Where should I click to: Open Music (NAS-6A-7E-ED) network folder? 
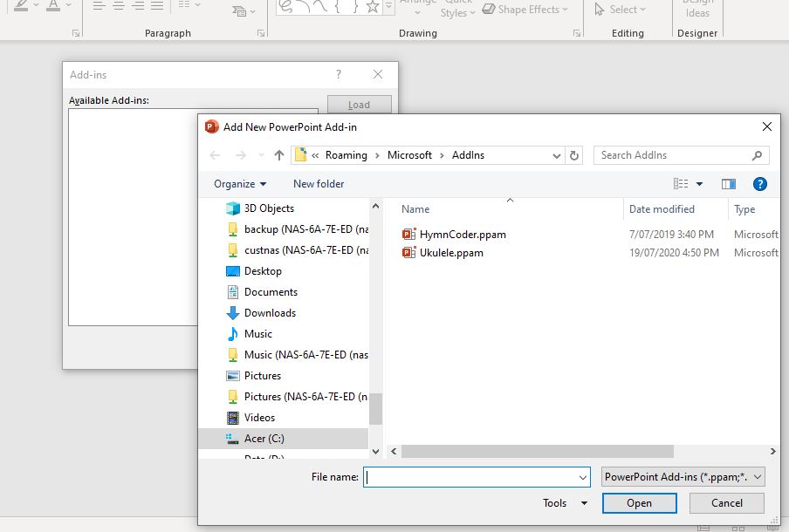[x=298, y=355]
